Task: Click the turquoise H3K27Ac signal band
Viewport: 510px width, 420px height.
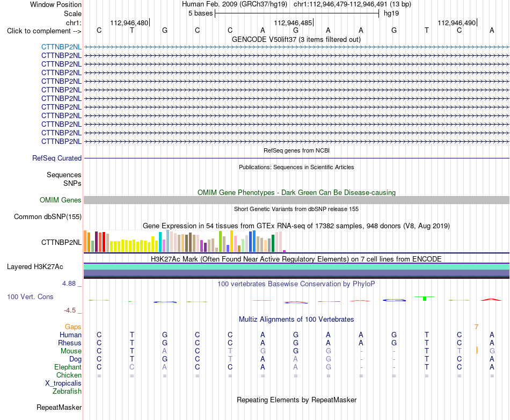Action: [296, 267]
